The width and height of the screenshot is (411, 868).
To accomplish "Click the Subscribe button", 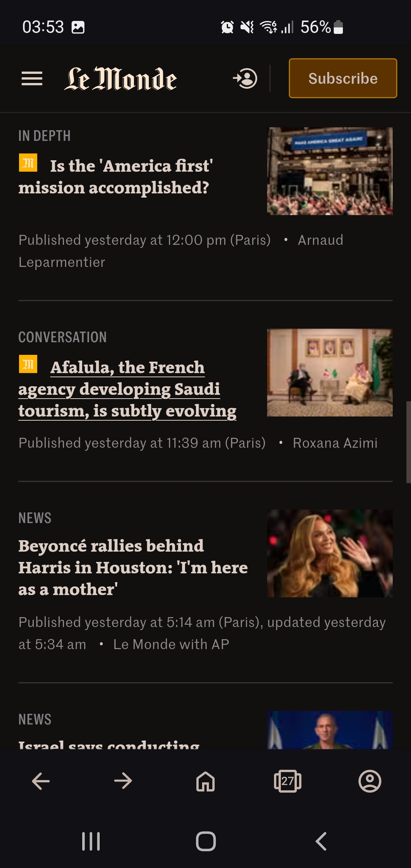I will coord(343,78).
